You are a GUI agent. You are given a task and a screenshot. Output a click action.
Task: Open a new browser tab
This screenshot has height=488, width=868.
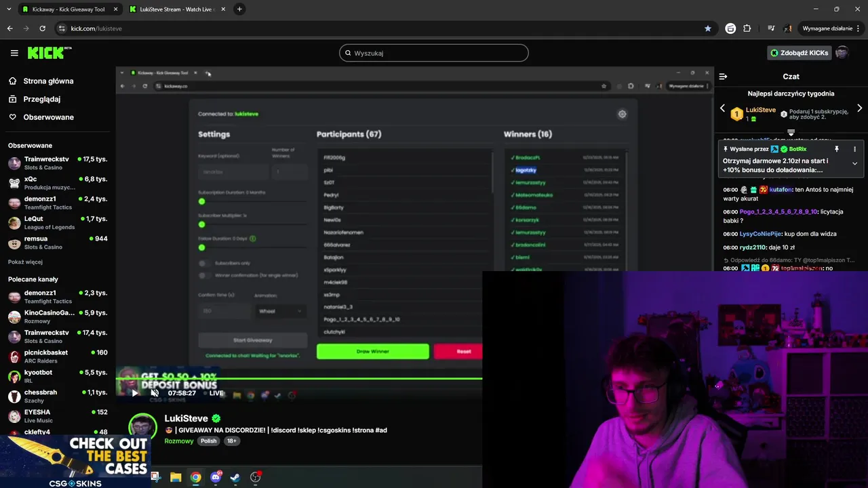click(239, 9)
